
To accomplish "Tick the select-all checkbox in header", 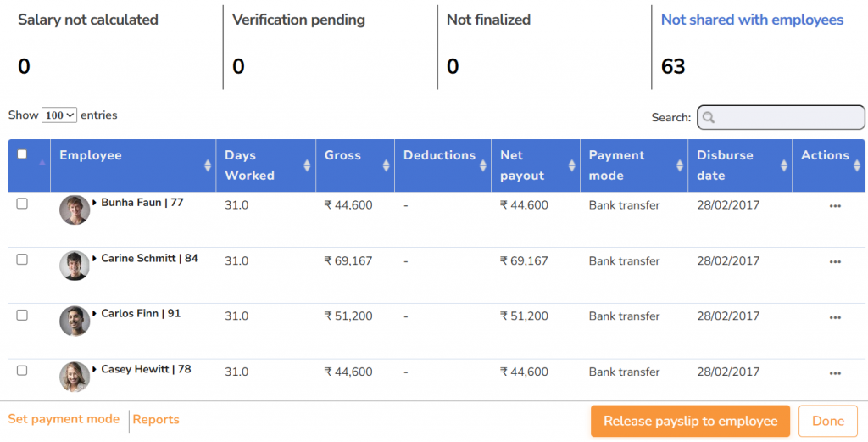I will 22,154.
